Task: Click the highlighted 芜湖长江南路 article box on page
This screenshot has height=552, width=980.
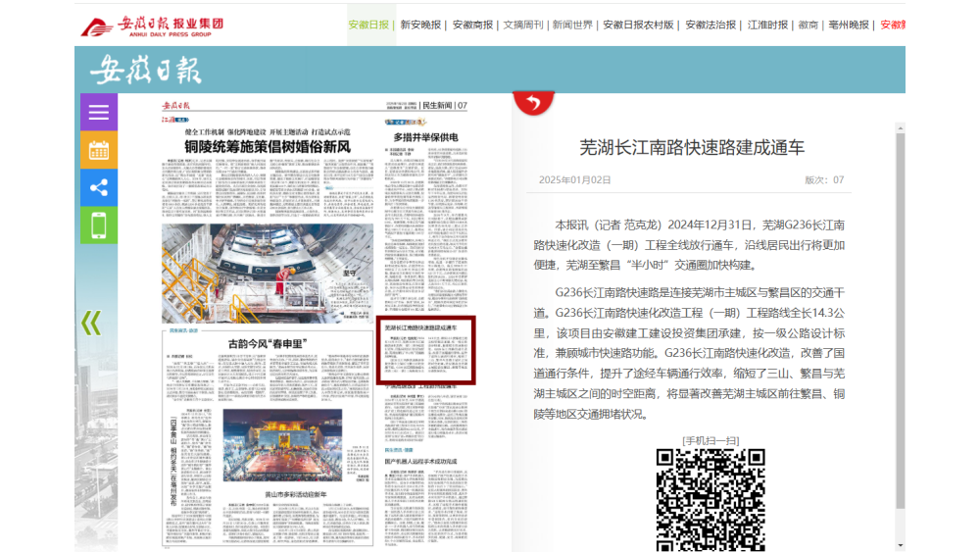Action: click(425, 350)
